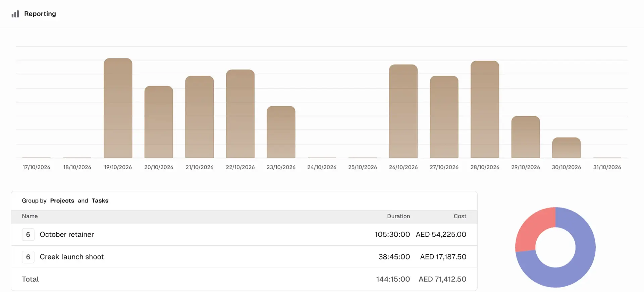Click the Reporting bar chart icon
The image size is (644, 292).
(15, 14)
